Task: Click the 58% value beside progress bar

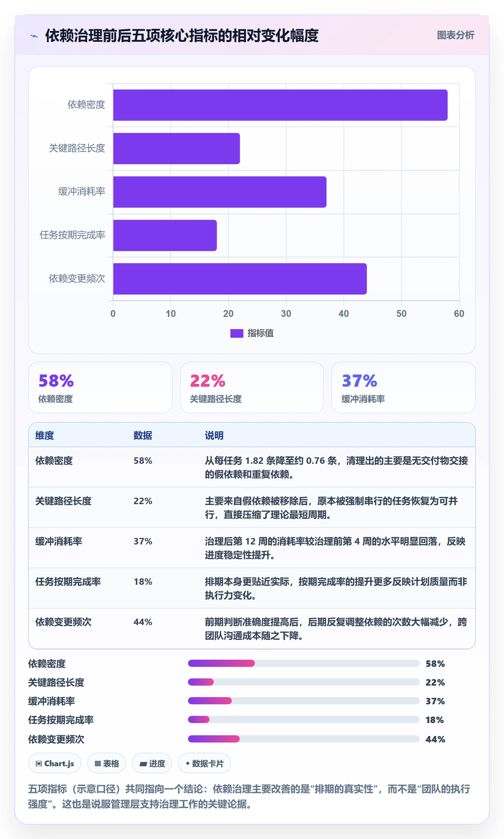Action: pyautogui.click(x=435, y=664)
